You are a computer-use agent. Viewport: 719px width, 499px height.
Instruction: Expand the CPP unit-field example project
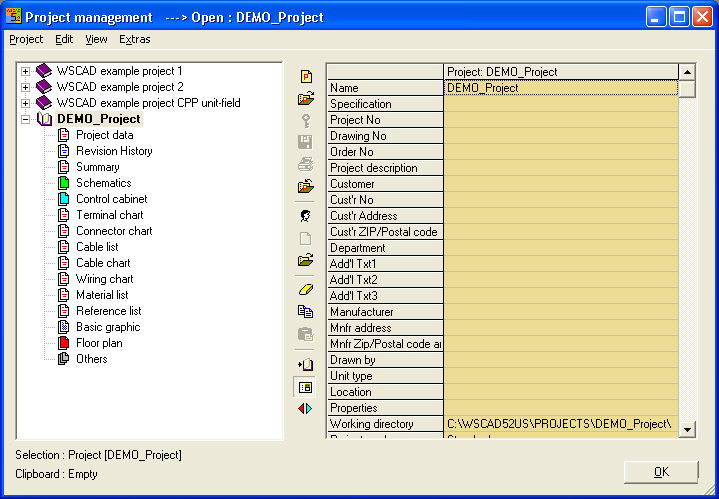pos(25,103)
